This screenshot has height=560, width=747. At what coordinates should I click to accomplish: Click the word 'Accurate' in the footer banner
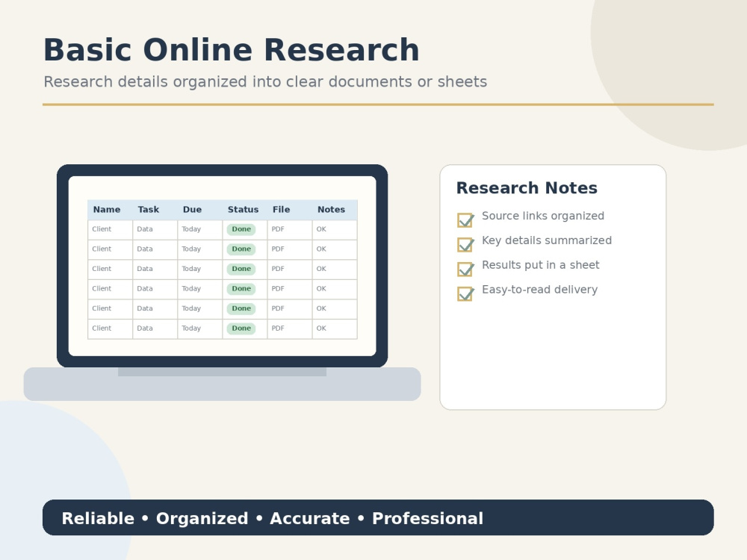(x=310, y=518)
